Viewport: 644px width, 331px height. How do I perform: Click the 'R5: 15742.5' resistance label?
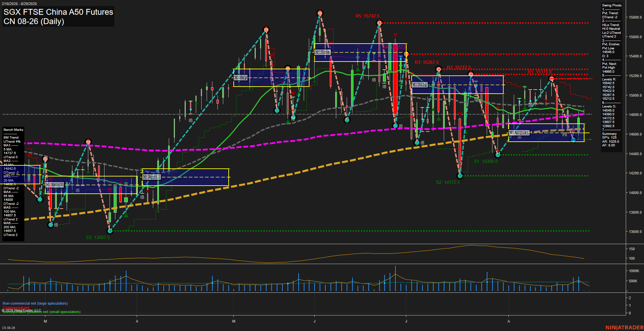(367, 16)
